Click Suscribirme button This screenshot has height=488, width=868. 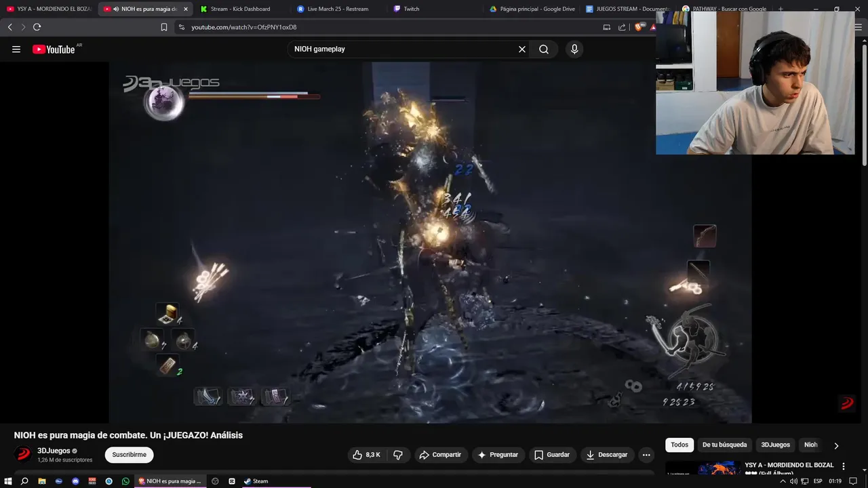tap(129, 455)
